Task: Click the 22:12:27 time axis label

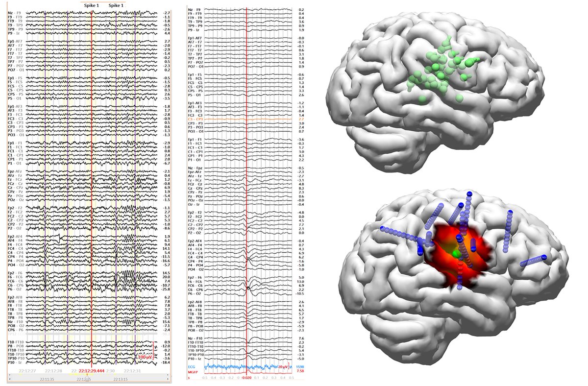Action: 27,371
